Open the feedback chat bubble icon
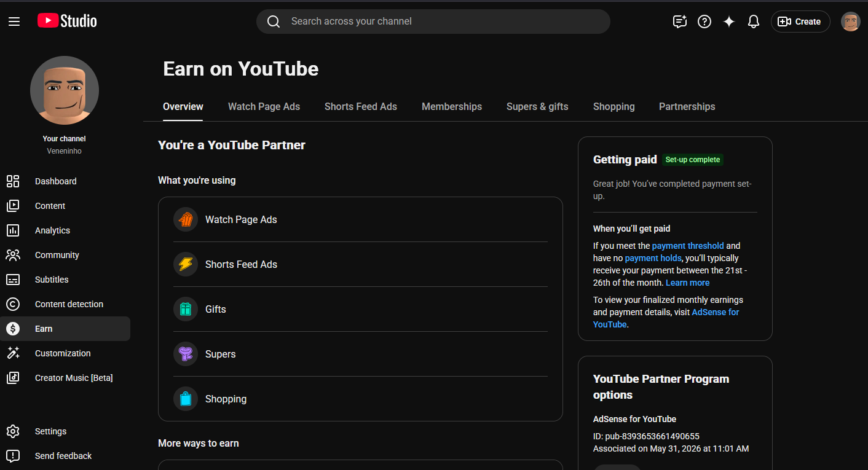The image size is (868, 470). coord(680,22)
